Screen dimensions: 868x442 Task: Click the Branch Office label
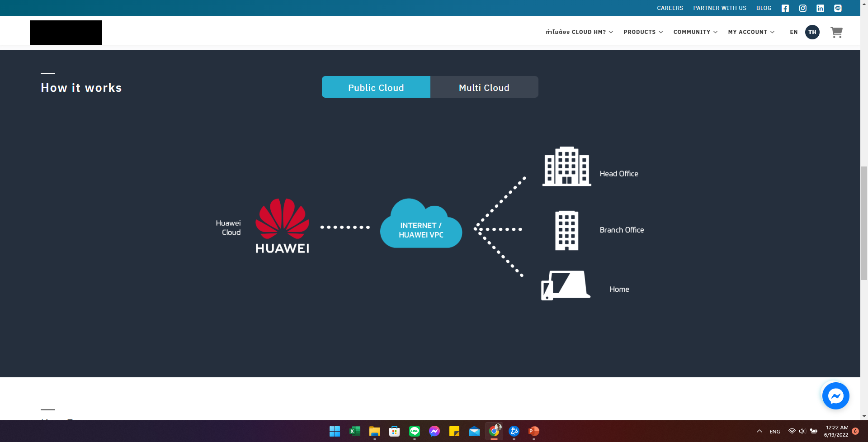[622, 230]
